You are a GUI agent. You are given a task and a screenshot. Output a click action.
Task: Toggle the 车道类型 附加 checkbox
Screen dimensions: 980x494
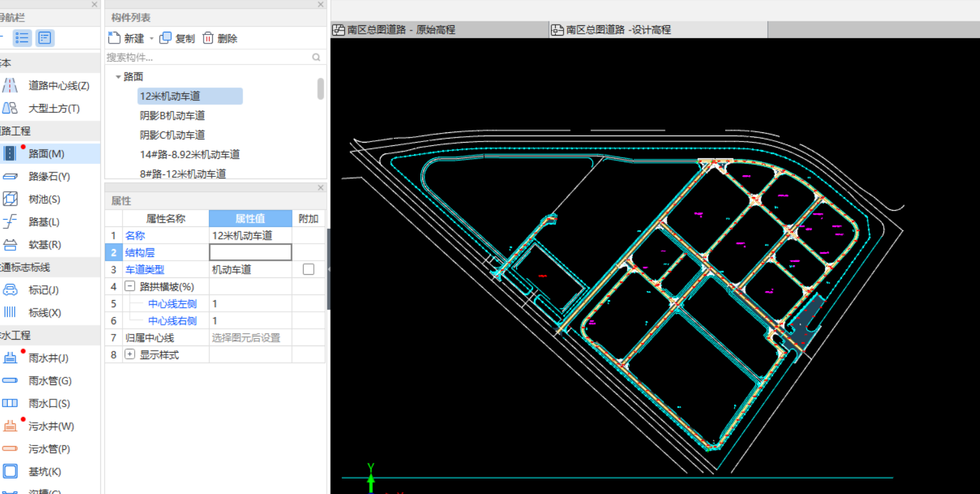click(x=309, y=269)
